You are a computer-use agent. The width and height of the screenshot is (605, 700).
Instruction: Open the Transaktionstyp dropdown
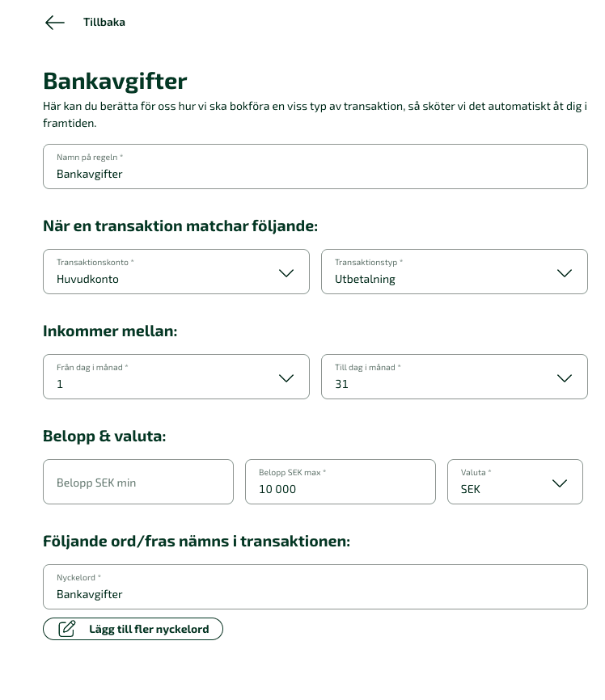pyautogui.click(x=455, y=272)
